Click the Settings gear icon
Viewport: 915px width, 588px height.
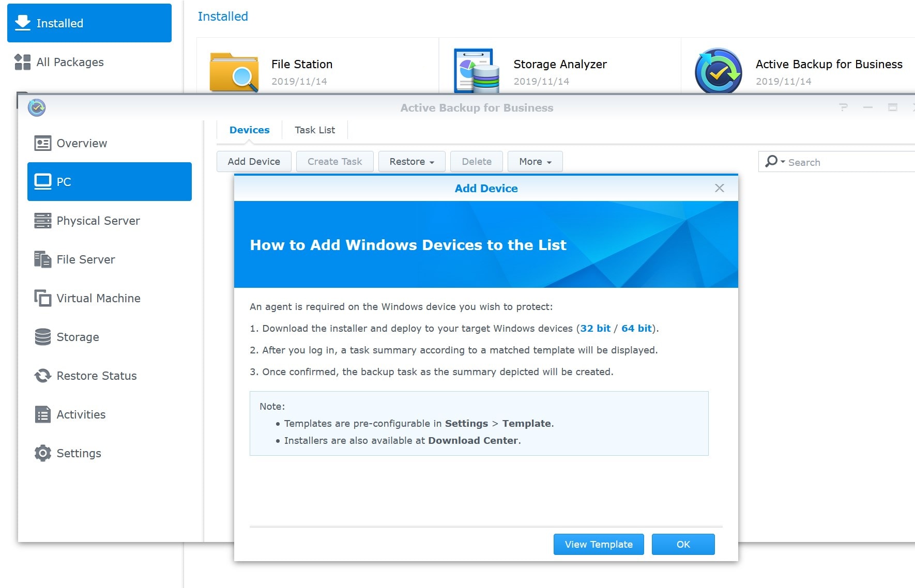point(42,453)
